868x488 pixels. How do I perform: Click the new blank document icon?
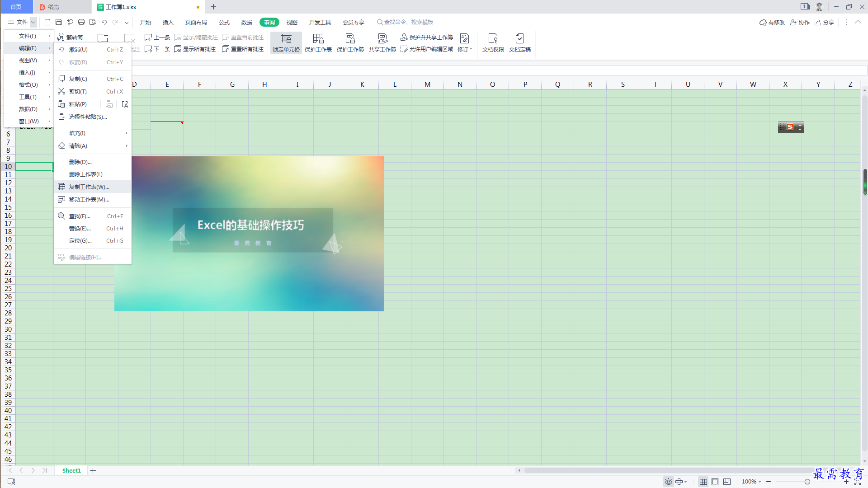pyautogui.click(x=47, y=22)
